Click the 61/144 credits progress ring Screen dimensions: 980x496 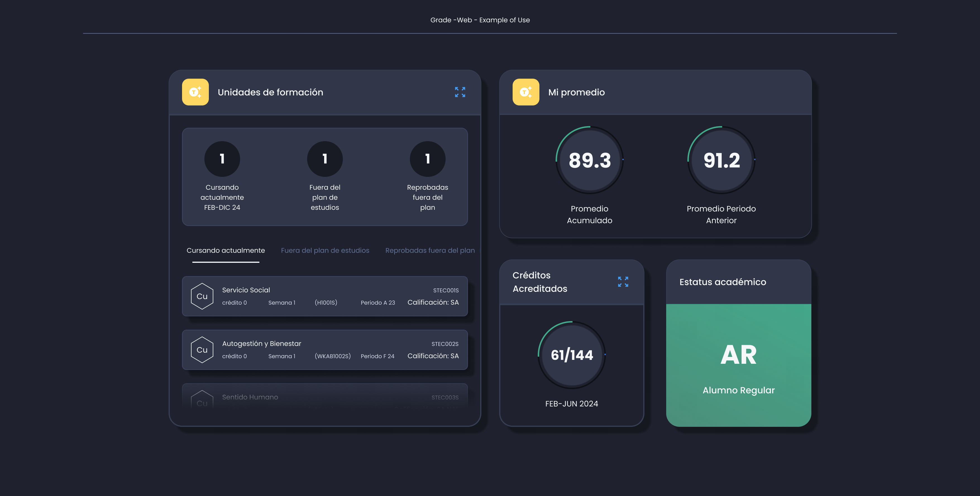[x=572, y=355]
